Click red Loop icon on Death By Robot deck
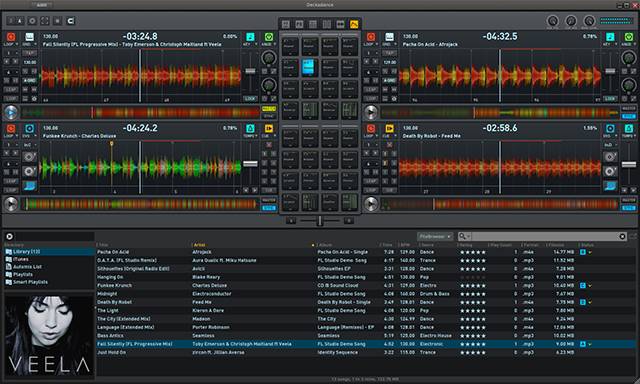640x384 pixels. click(x=371, y=129)
